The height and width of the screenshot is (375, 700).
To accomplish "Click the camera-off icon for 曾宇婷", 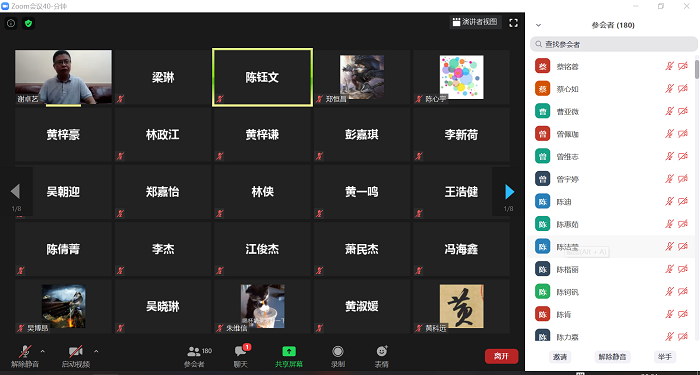I will click(x=683, y=179).
